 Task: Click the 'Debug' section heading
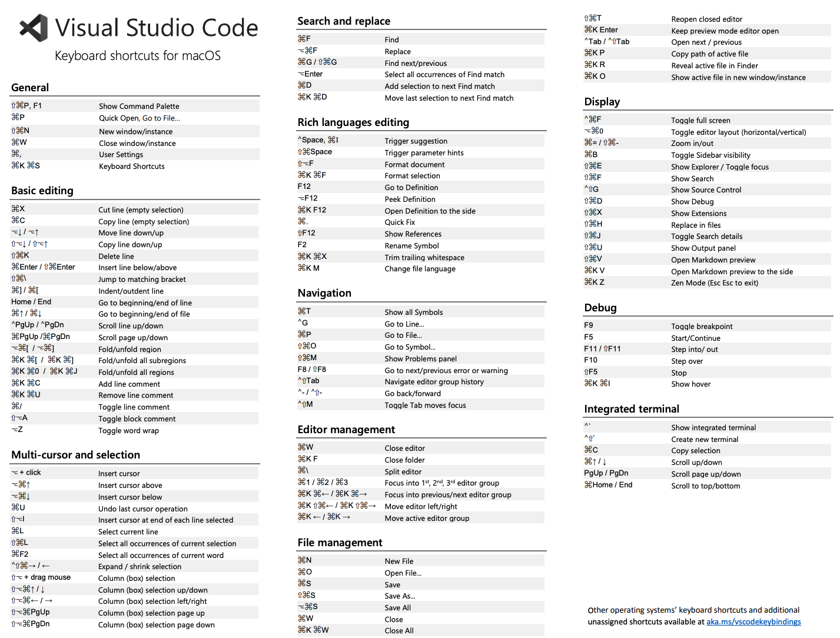(x=600, y=308)
